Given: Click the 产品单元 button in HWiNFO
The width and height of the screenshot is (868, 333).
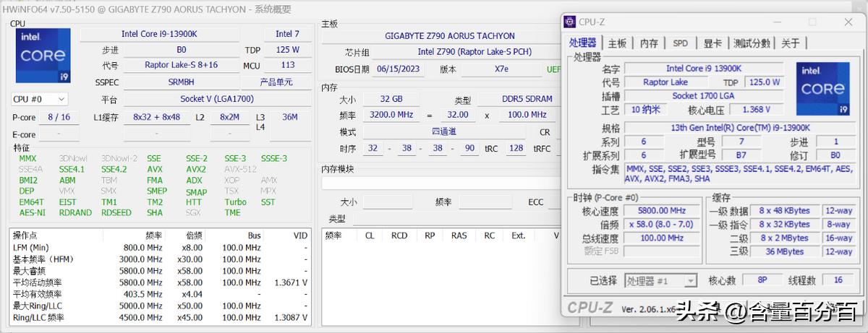Looking at the screenshot, I should tap(276, 82).
